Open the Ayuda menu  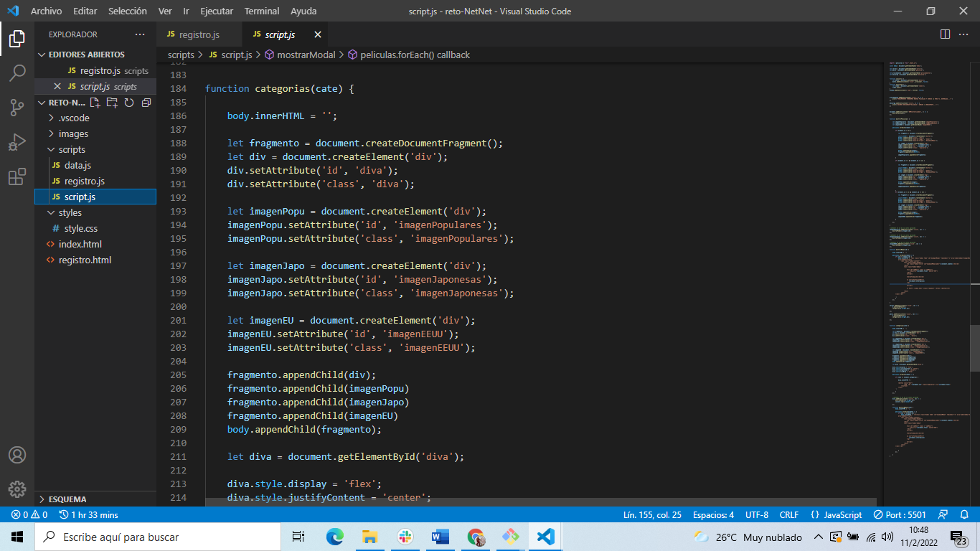(x=303, y=11)
